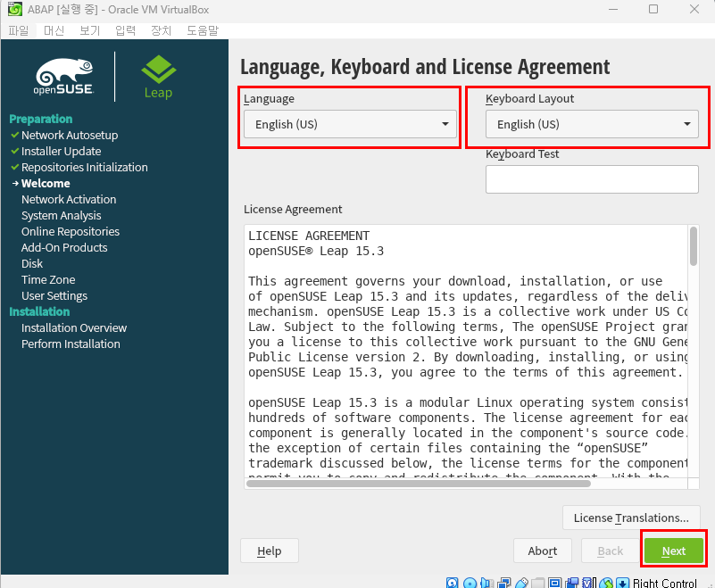Click the Help button
Screen dimensions: 715x588
pyautogui.click(x=269, y=551)
